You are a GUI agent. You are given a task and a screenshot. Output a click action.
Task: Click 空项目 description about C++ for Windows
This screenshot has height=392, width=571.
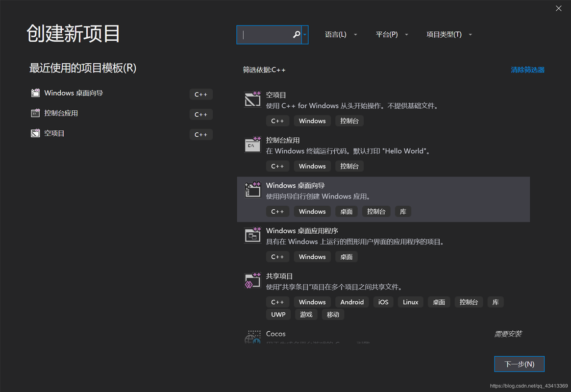[353, 106]
